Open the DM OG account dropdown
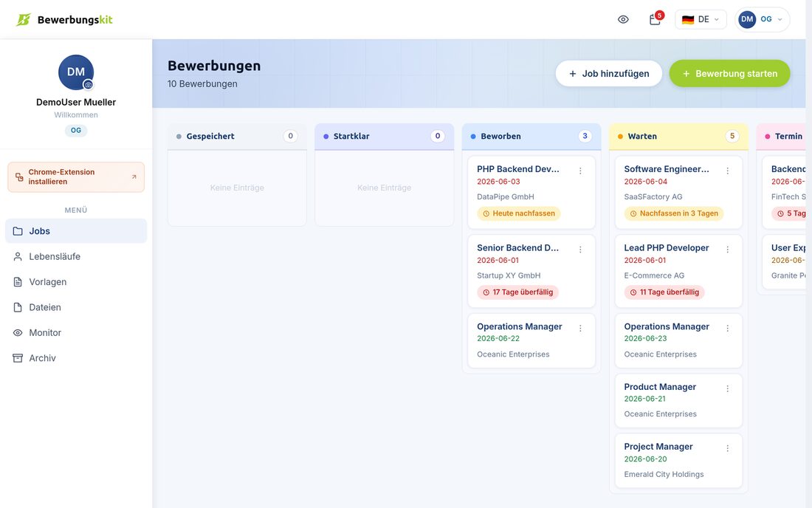Image resolution: width=812 pixels, height=508 pixels. [x=762, y=20]
